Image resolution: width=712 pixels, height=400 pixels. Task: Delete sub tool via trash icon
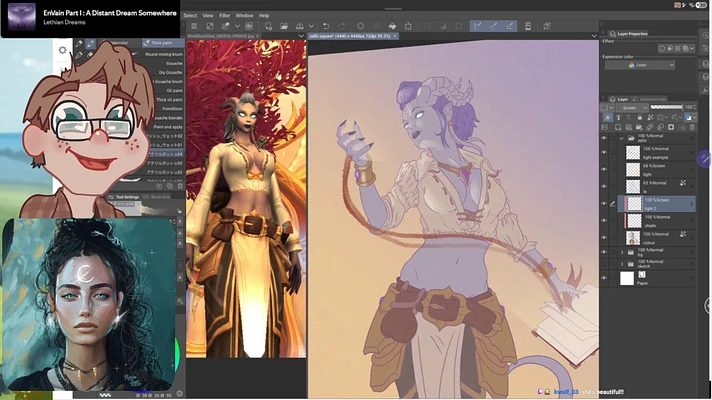point(180,186)
